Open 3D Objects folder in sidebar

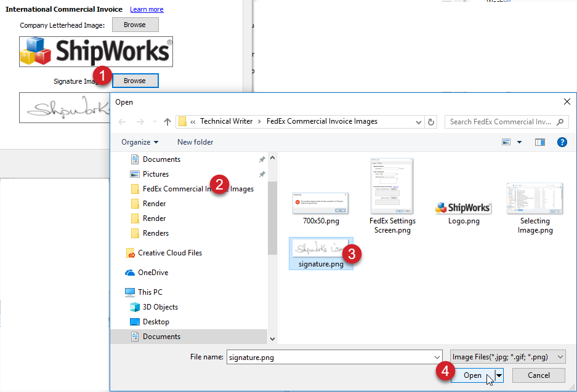coord(160,307)
